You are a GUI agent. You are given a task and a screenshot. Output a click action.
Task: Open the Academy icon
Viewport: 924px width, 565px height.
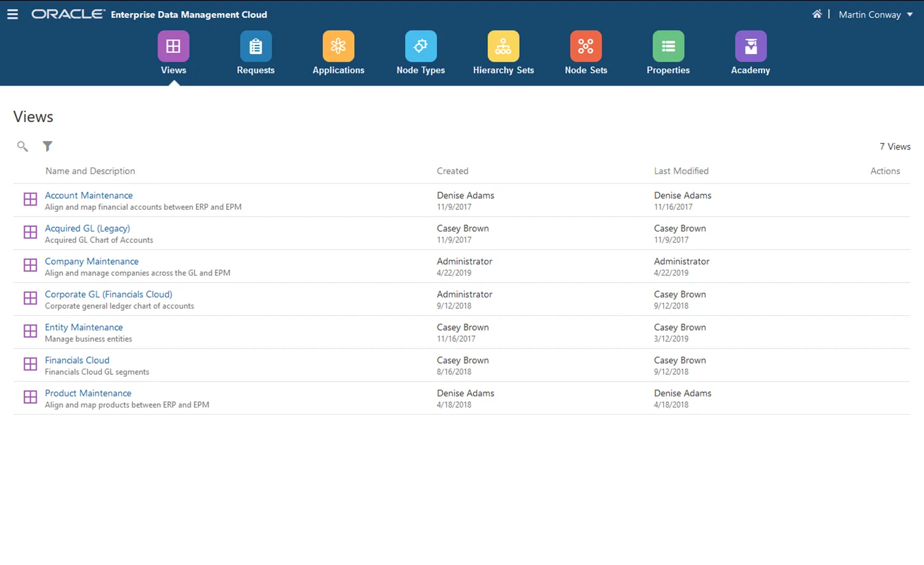pos(750,46)
